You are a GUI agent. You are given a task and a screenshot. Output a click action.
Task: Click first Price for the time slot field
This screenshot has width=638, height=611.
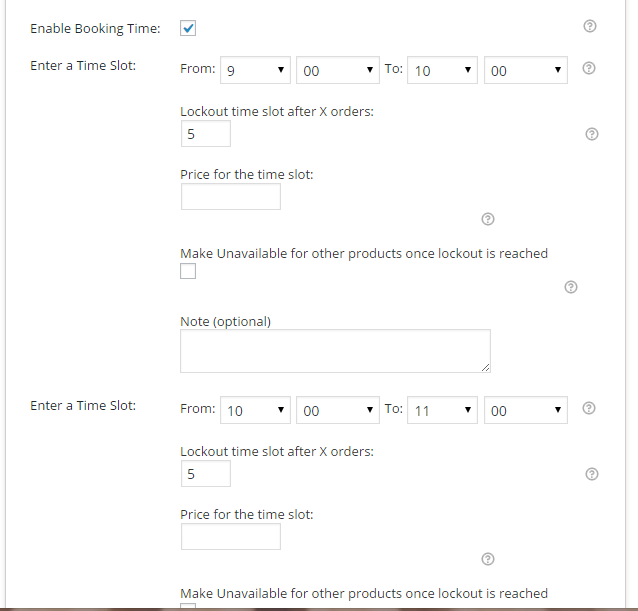[x=231, y=196]
